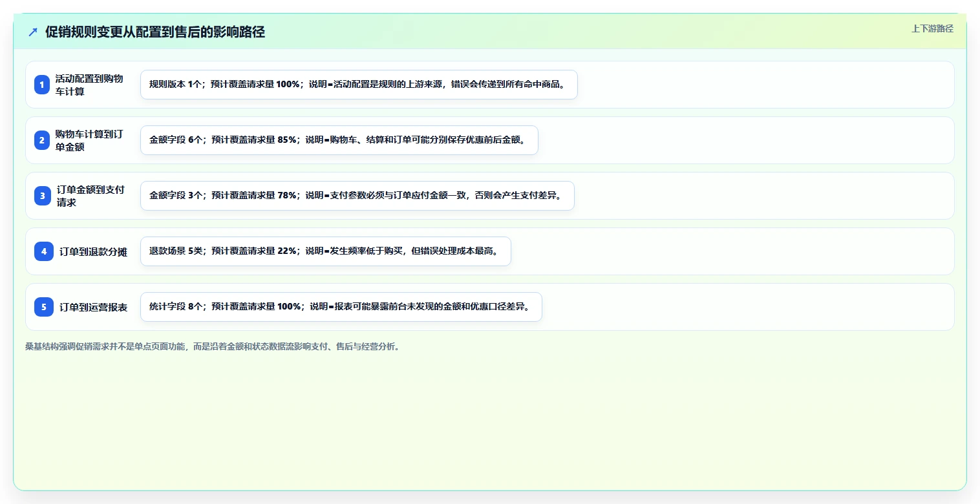
Task: Click the 规则版本 1个 detail box
Action: (x=359, y=85)
